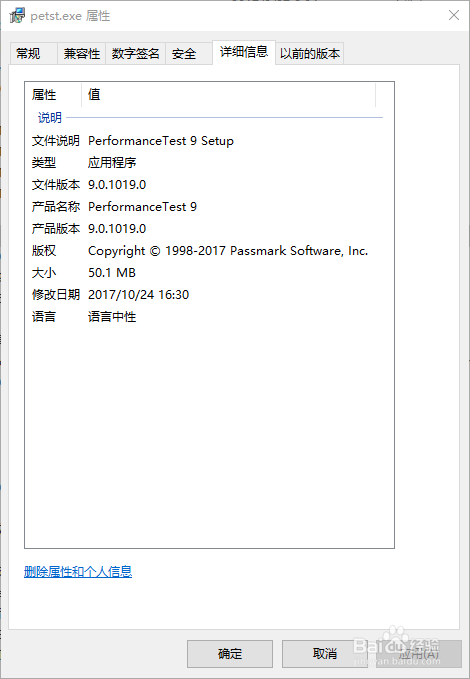The width and height of the screenshot is (470, 679).
Task: Select the 大小 property label
Action: [44, 273]
